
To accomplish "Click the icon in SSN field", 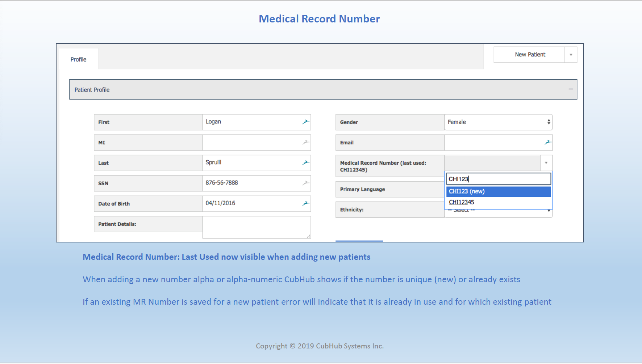I will pyautogui.click(x=306, y=183).
